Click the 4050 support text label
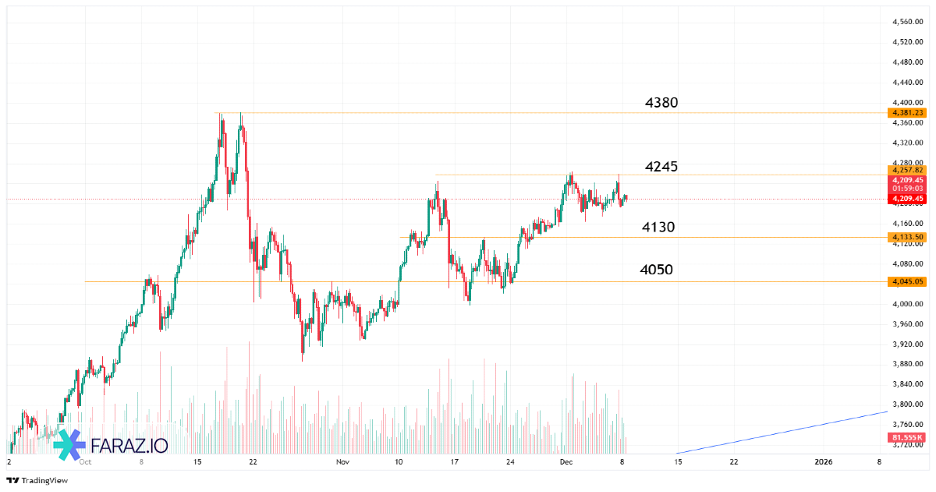 click(x=656, y=270)
